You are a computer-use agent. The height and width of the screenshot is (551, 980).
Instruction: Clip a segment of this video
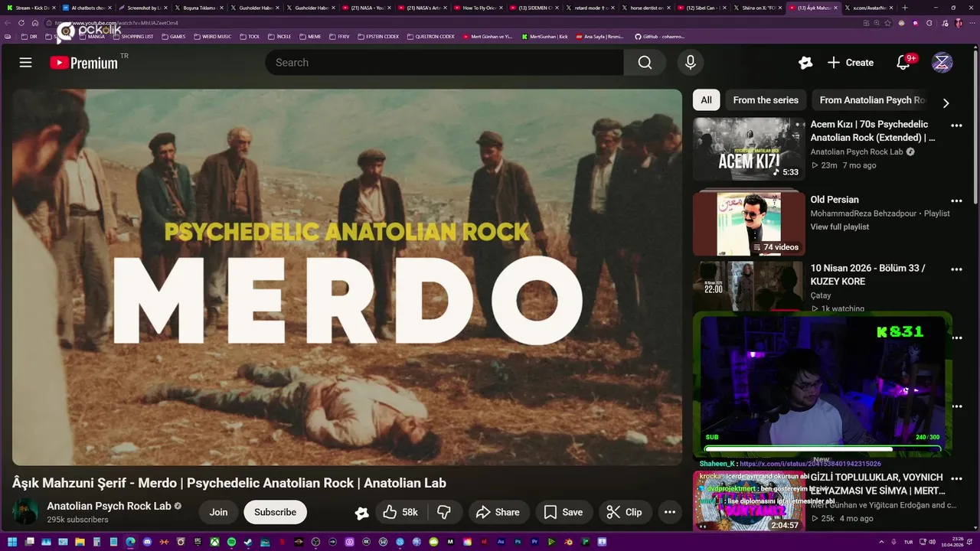click(x=625, y=512)
